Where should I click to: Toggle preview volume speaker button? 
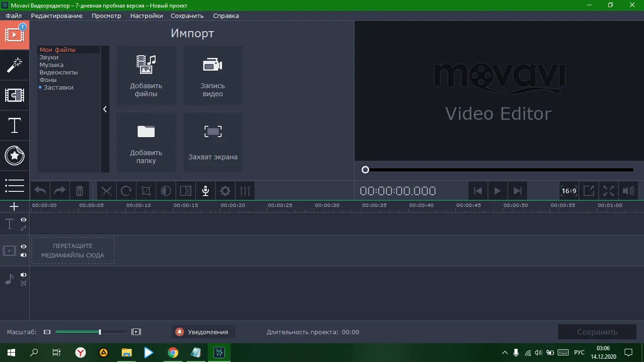point(628,191)
